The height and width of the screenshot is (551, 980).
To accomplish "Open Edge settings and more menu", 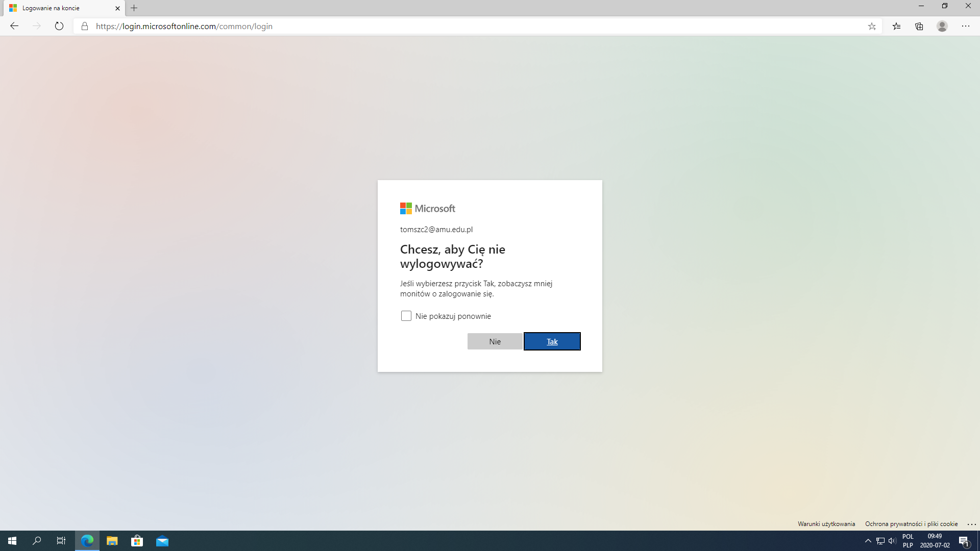I will point(966,26).
